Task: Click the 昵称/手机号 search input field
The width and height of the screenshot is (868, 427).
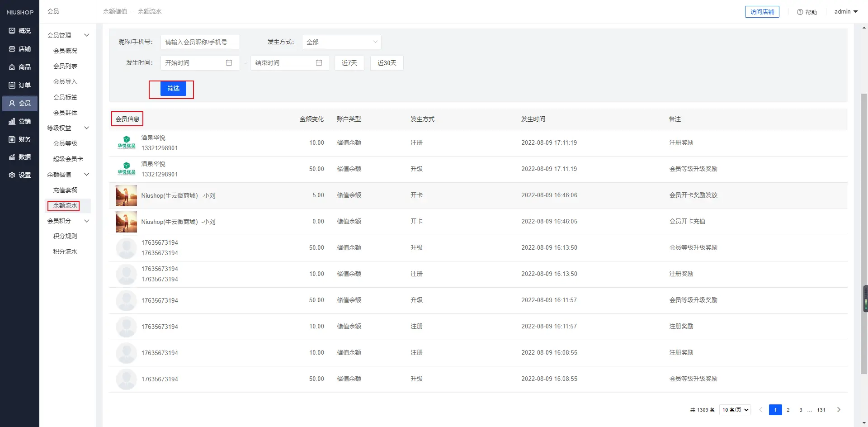Action: [200, 42]
